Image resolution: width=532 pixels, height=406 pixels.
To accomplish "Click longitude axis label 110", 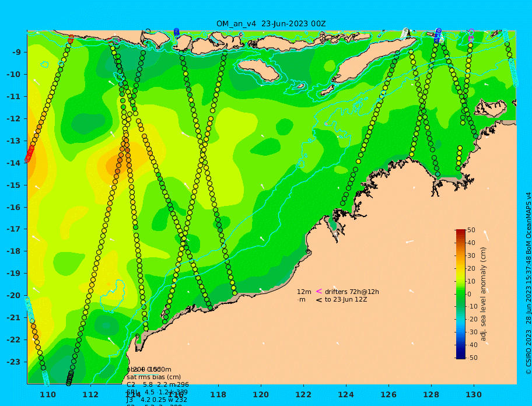I will (48, 394).
